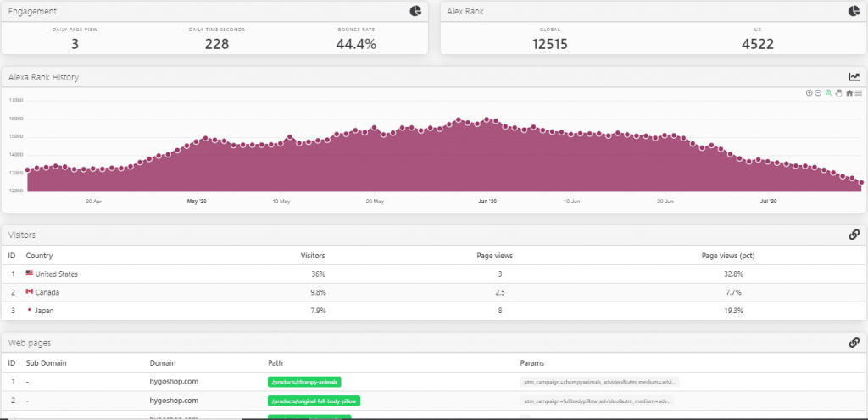
Task: Click the 32.8% page views percent value
Action: (733, 274)
